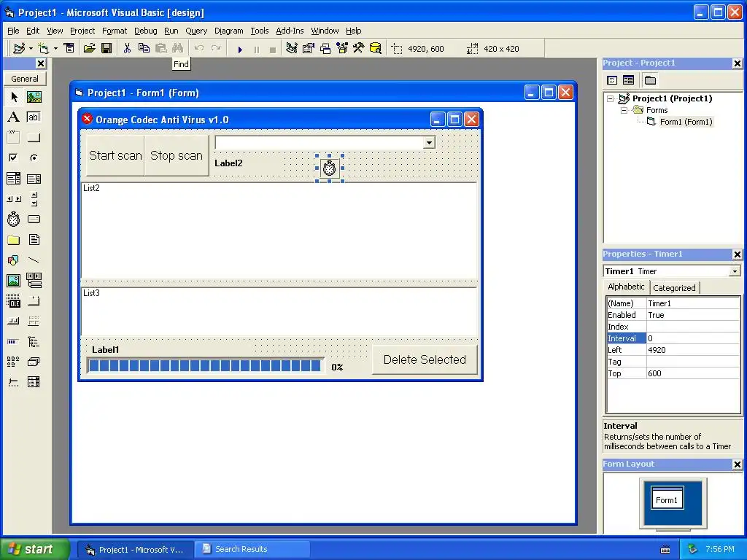747x560 pixels.
Task: Open the Timer1 object dropdown in Properties
Action: pos(735,271)
